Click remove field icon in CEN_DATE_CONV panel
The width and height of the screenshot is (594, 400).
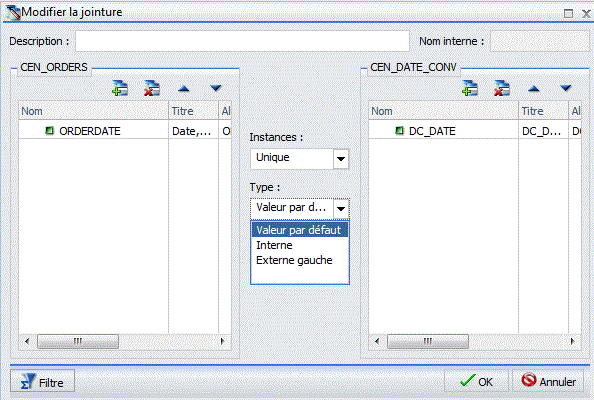tap(502, 88)
